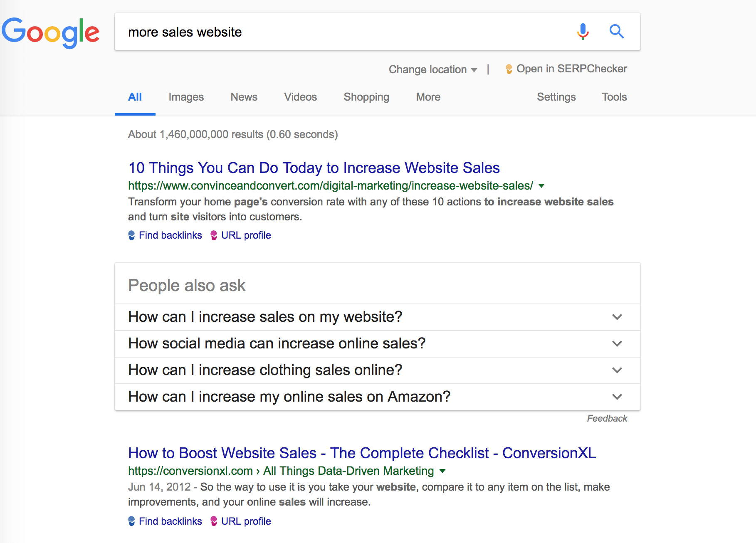Expand 'How can I increase my online sales on Amazon?'
This screenshot has width=756, height=543.
pyautogui.click(x=378, y=397)
